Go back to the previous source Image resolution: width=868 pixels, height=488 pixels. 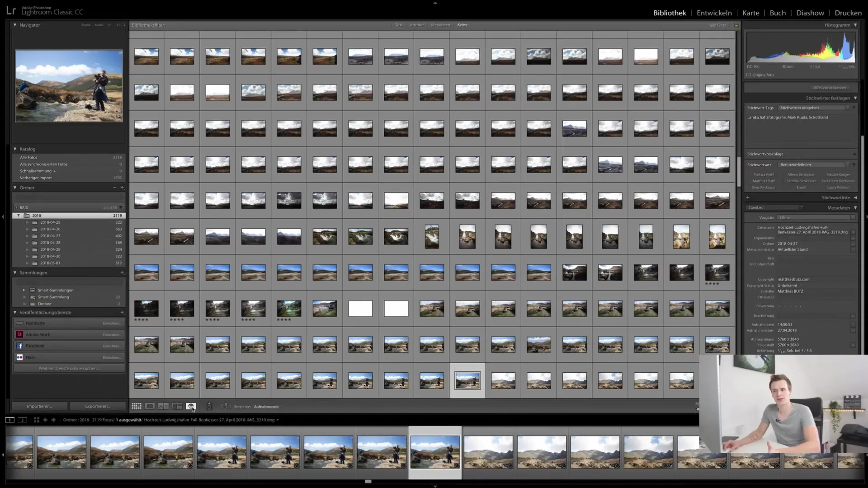pos(45,420)
